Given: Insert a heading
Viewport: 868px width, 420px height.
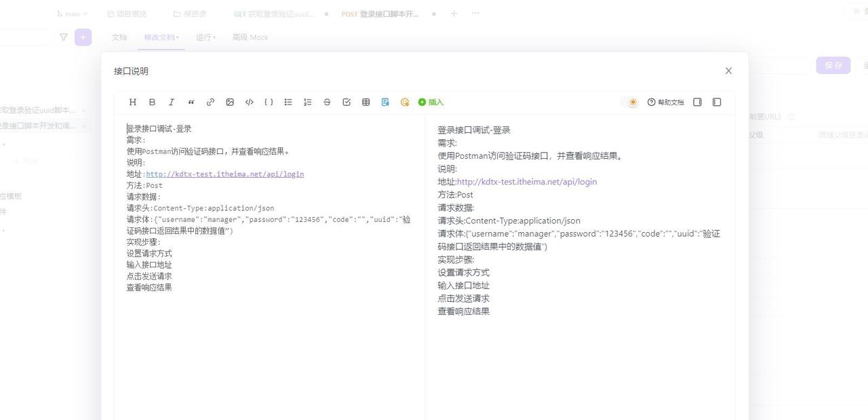Looking at the screenshot, I should [x=133, y=102].
